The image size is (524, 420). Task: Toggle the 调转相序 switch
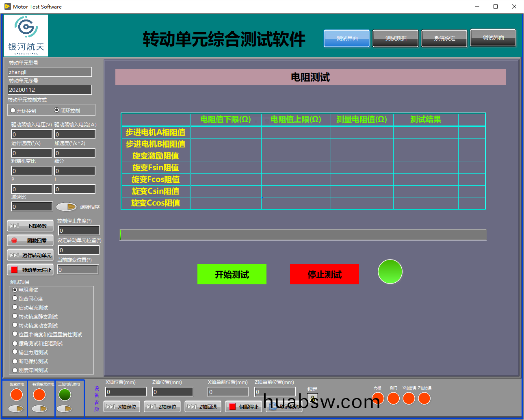66,207
